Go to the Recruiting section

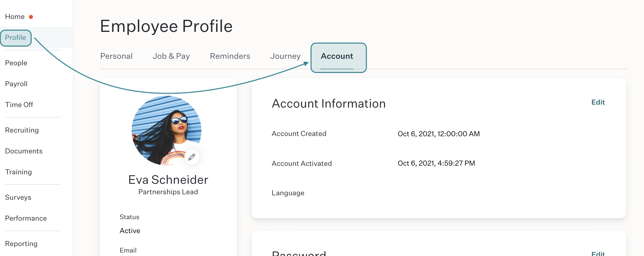[x=22, y=130]
